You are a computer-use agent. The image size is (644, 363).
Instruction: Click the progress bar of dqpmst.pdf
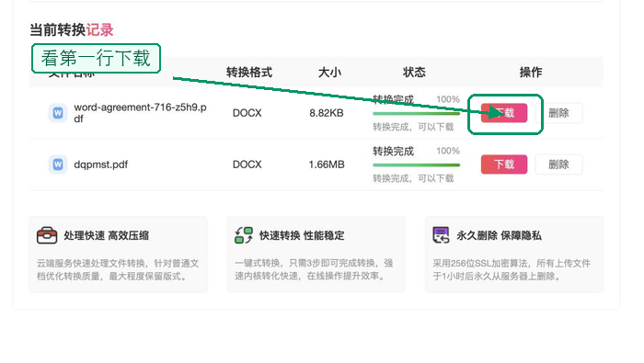(416, 164)
